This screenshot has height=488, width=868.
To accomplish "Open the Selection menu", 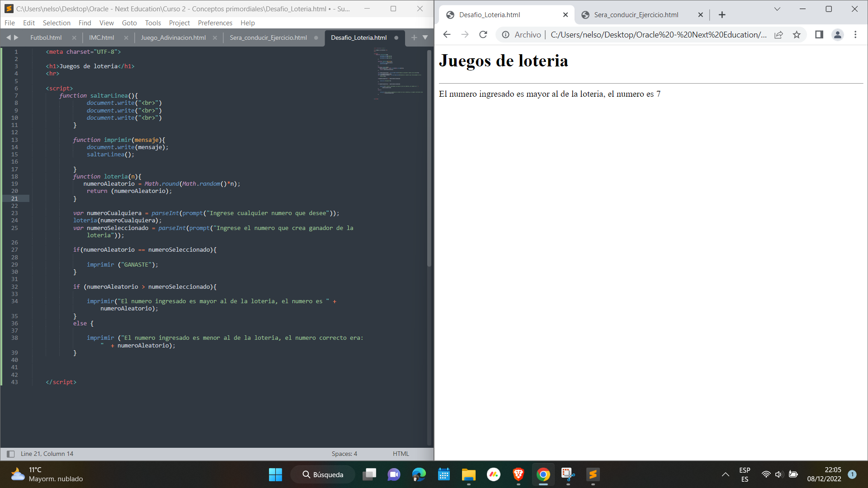I will [x=57, y=23].
